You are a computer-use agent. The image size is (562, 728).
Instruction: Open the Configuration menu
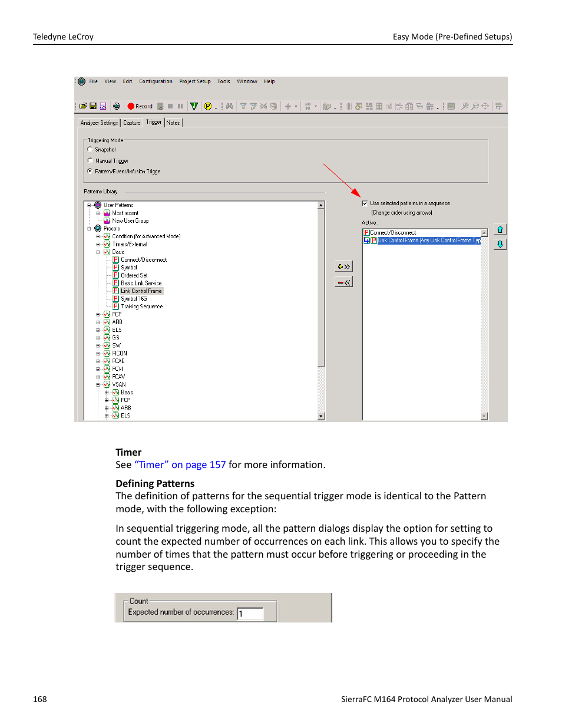(156, 81)
